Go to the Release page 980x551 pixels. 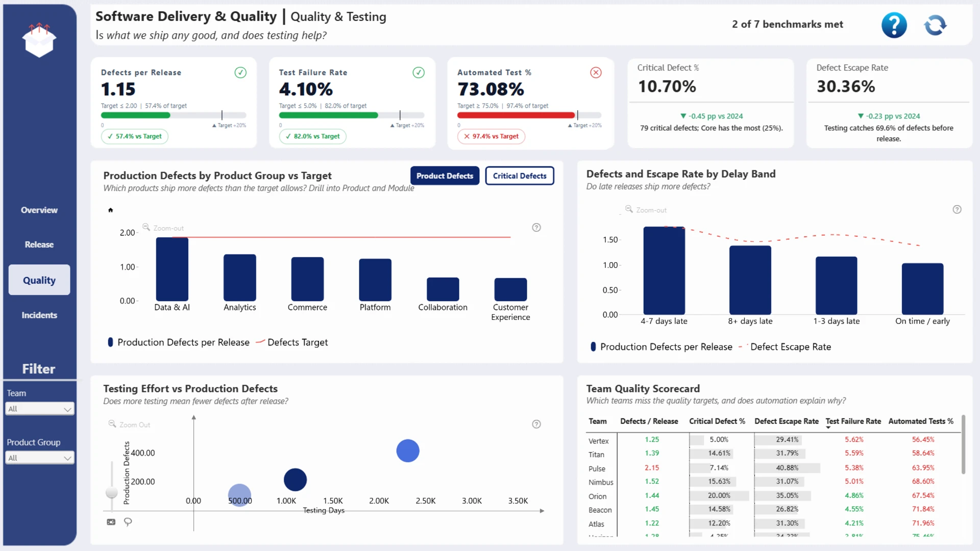pyautogui.click(x=39, y=245)
